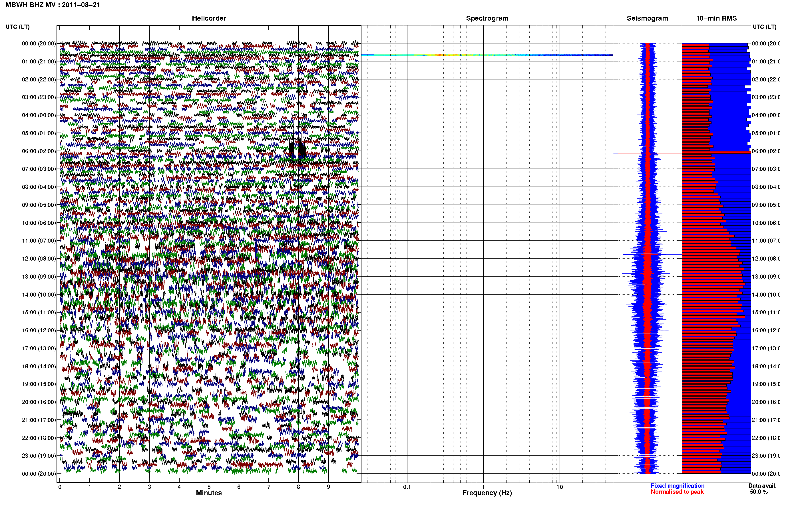Click the '9' tick on the Minutes axis
This screenshot has height=508, width=812.
point(328,487)
